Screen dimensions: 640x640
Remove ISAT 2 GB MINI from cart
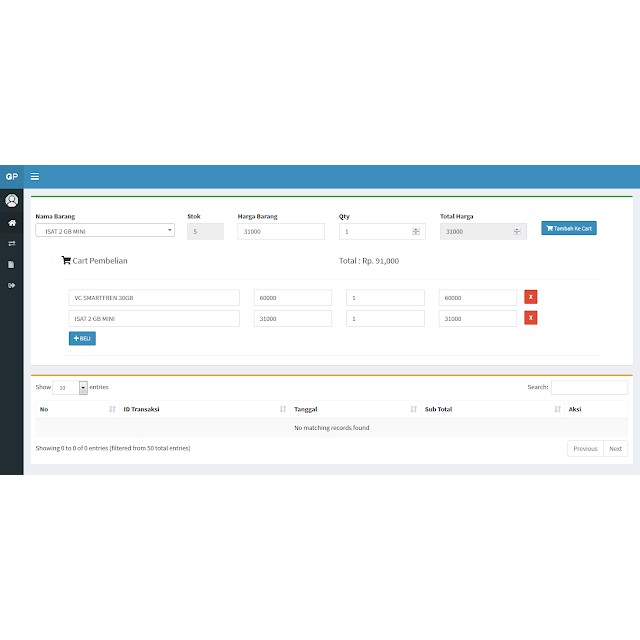pyautogui.click(x=531, y=318)
